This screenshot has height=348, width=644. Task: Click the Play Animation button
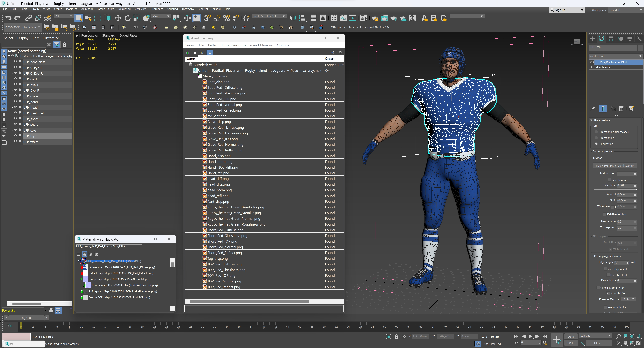[x=530, y=336]
